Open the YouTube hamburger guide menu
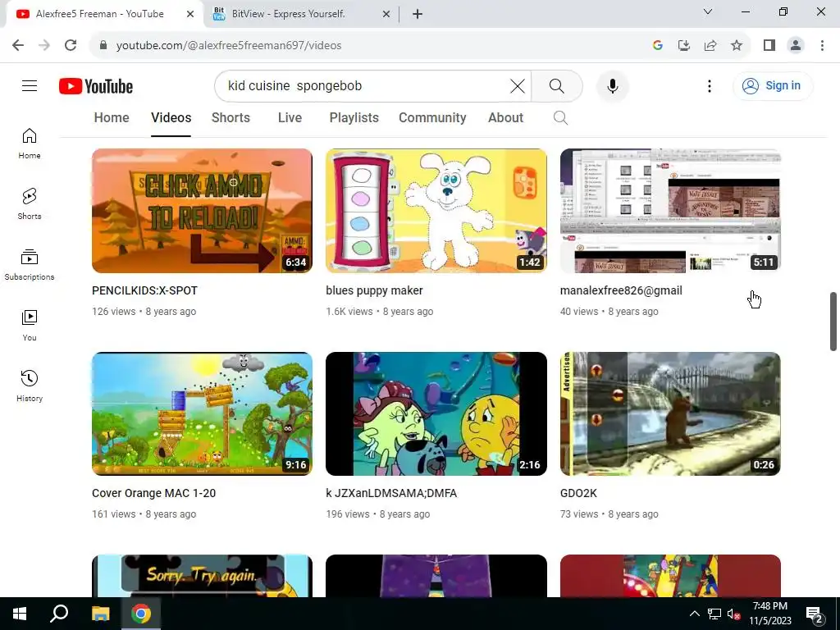This screenshot has height=630, width=840. [30, 85]
